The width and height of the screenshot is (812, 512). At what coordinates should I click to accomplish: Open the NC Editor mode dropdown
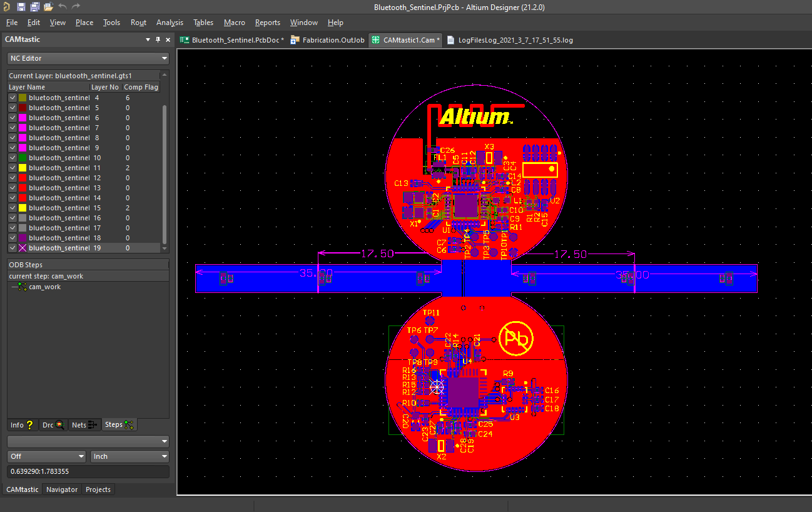[x=88, y=58]
